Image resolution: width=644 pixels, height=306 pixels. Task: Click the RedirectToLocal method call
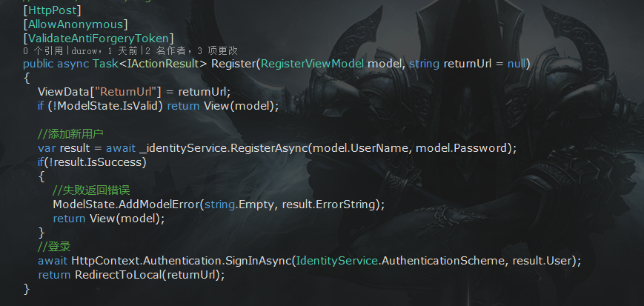coord(117,274)
